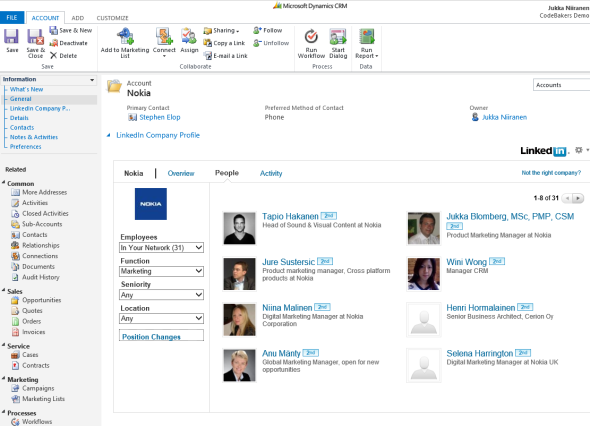Open LinkedIn settings gear icon
This screenshot has height=426, width=590.
tap(579, 150)
